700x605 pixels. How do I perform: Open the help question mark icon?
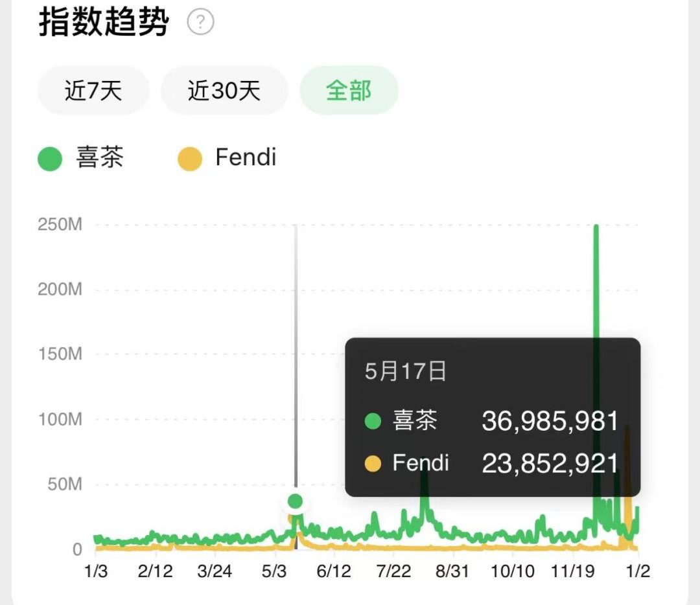click(200, 22)
